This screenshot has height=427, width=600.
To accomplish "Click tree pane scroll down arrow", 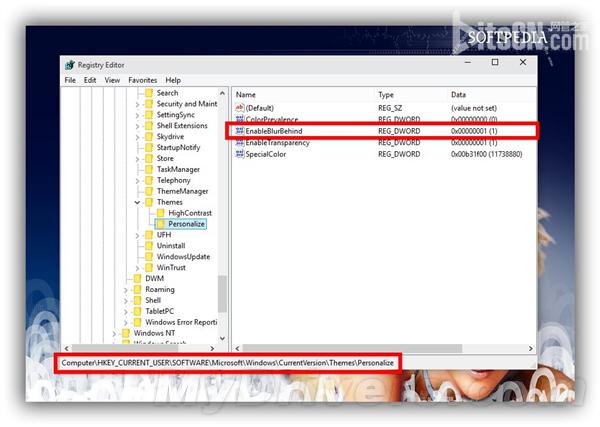I will click(x=222, y=338).
